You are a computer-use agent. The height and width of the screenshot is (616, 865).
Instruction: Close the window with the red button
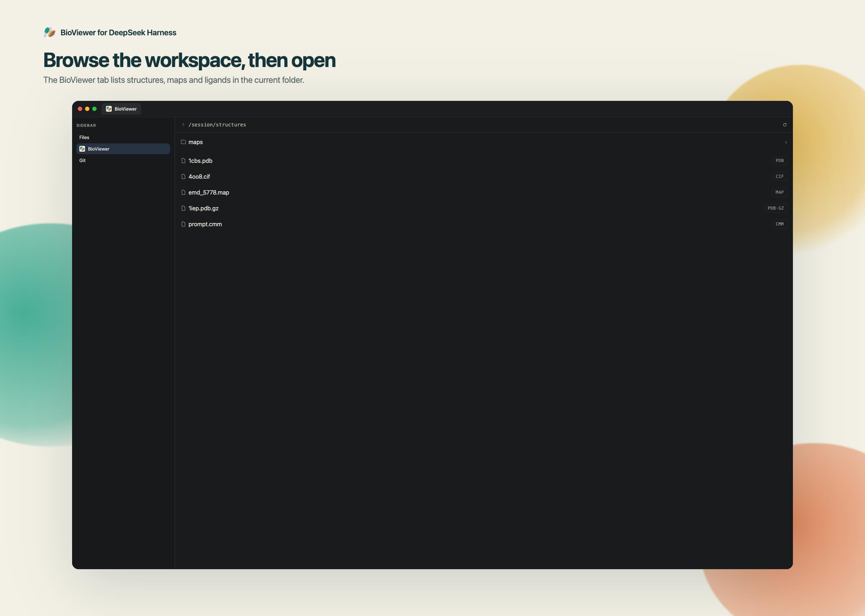tap(80, 109)
